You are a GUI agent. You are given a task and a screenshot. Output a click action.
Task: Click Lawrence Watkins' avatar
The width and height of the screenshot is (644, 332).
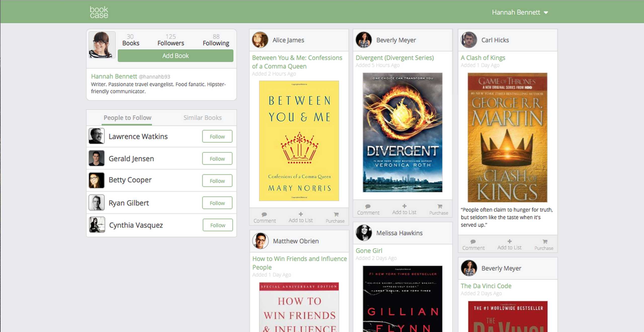tap(97, 136)
